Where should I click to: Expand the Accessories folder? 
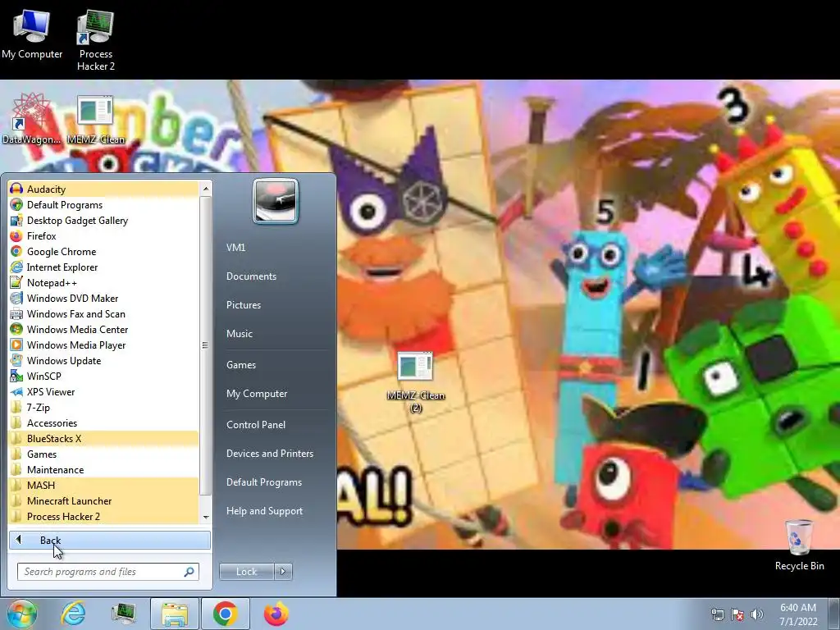103,422
